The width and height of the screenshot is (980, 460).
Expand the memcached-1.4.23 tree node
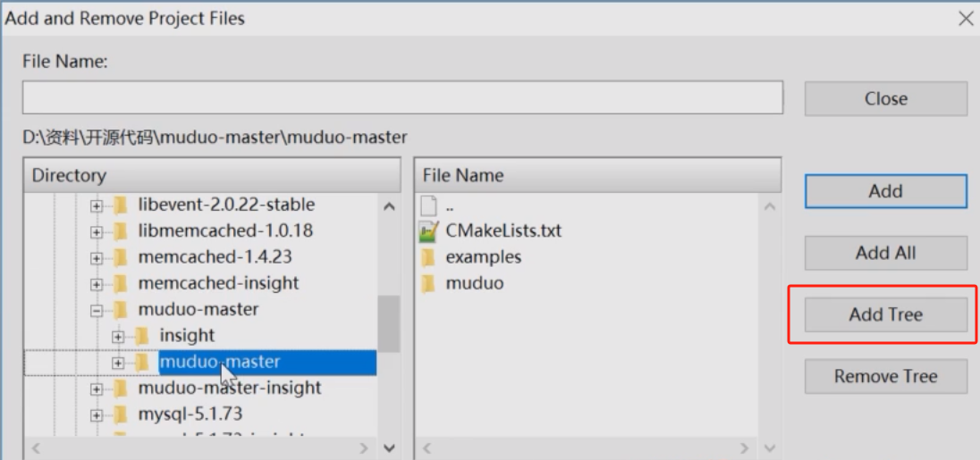[97, 257]
